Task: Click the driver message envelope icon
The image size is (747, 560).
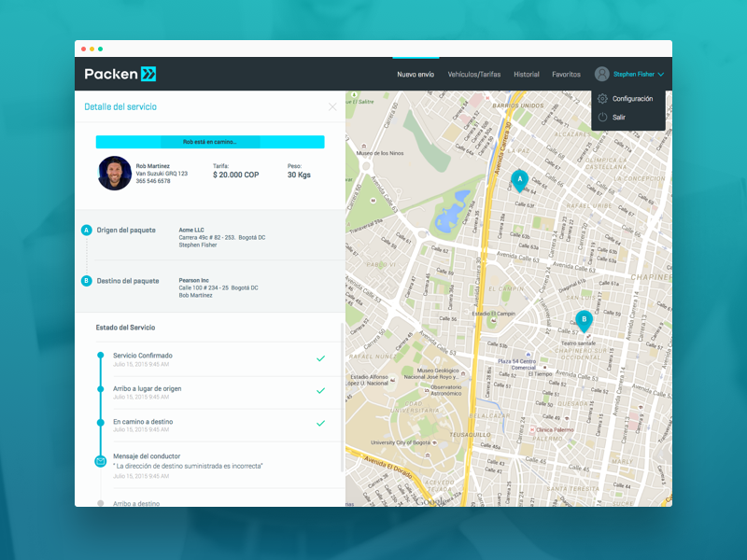Action: coord(101,461)
